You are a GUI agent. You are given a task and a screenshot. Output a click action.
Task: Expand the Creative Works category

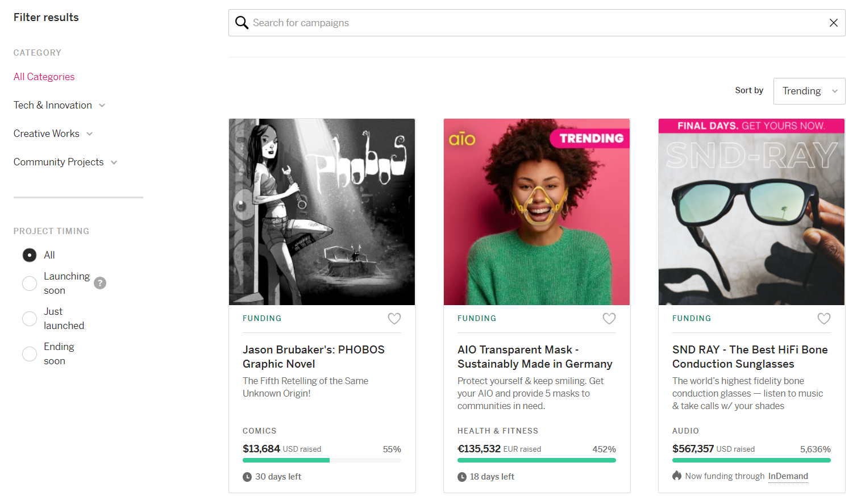coord(53,134)
